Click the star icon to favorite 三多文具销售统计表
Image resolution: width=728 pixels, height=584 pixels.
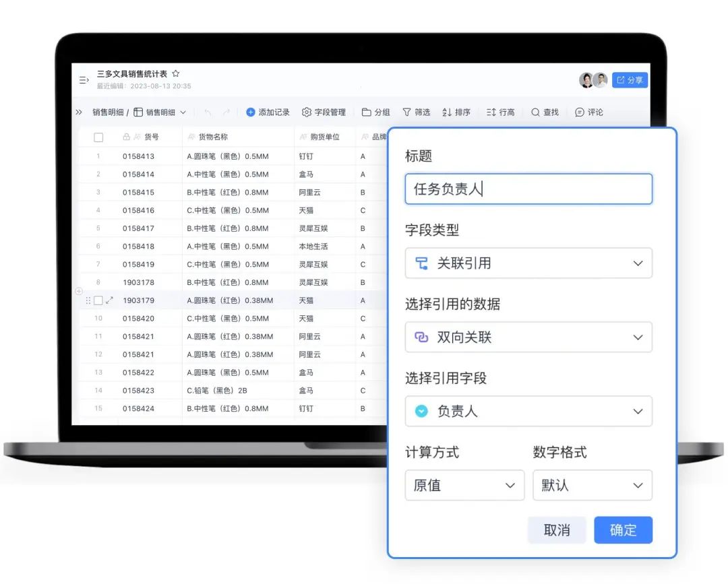(176, 74)
